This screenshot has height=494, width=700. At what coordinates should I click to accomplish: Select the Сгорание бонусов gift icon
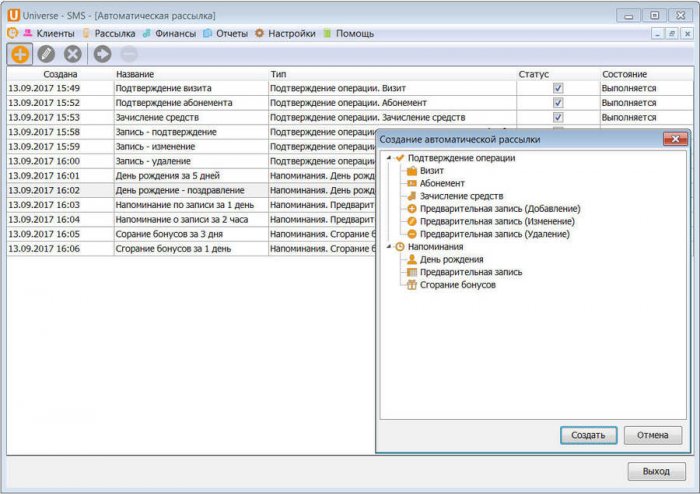tap(411, 285)
